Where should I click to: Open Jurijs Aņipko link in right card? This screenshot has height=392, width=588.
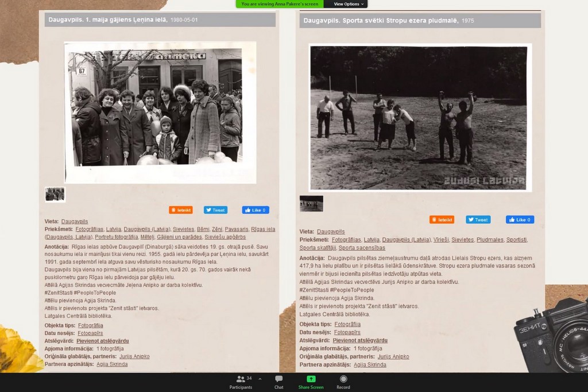tap(393, 356)
